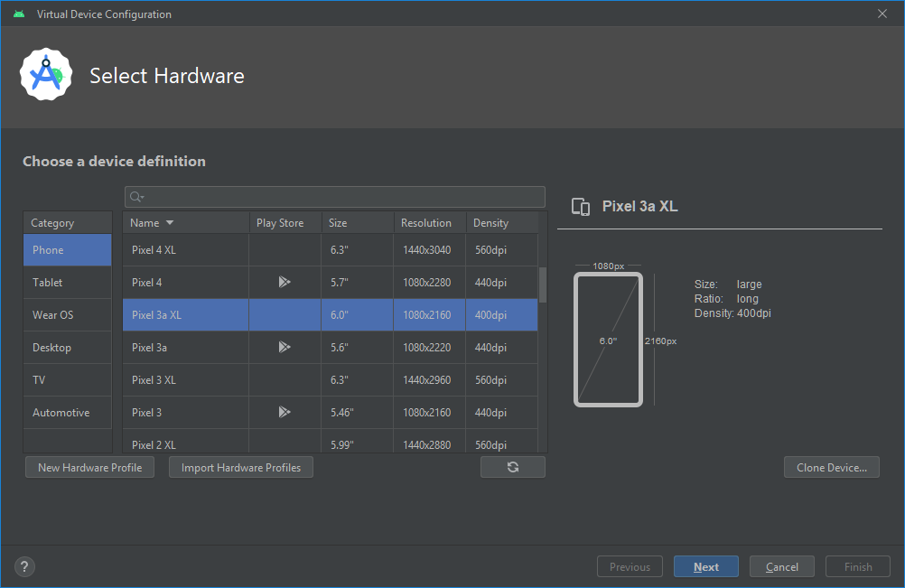Viewport: 905px width, 588px height.
Task: Click the Android Studio logo in header
Action: pyautogui.click(x=46, y=75)
